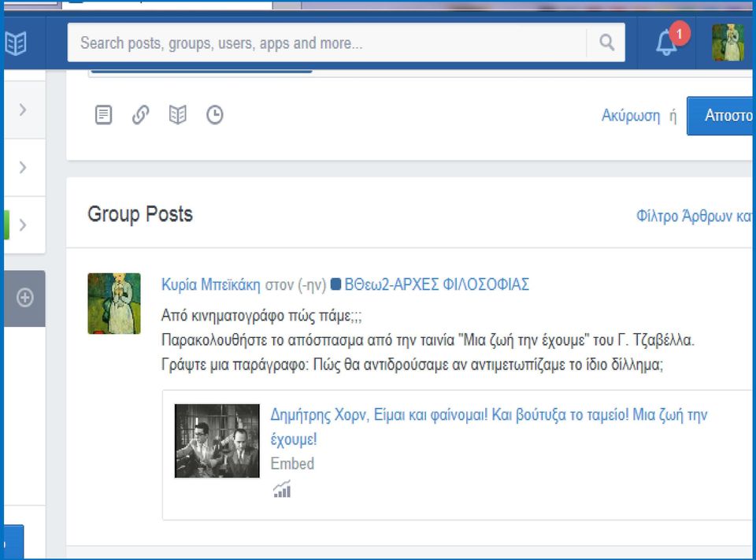Image resolution: width=756 pixels, height=560 pixels.
Task: Open the Φίλτρο Άρθρων filter link
Action: click(695, 216)
